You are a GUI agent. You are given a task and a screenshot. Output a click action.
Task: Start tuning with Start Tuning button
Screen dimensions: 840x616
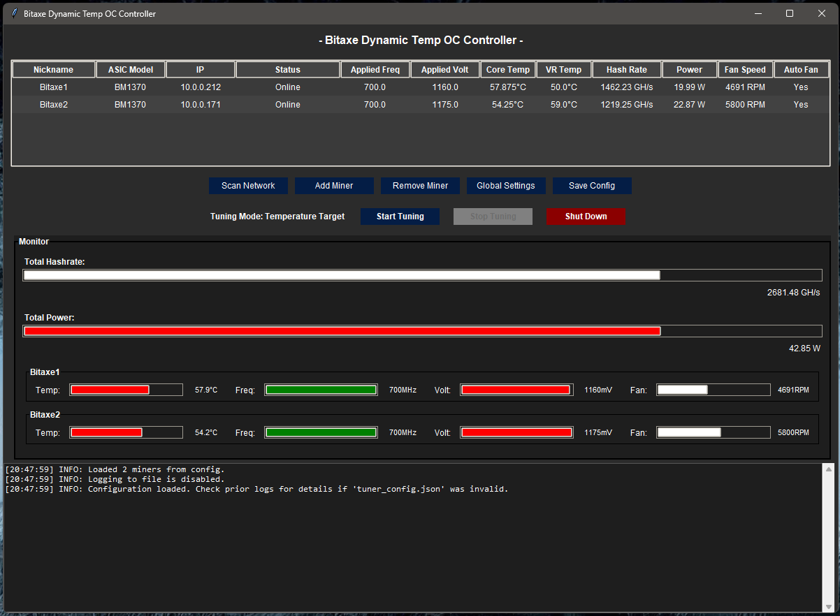pyautogui.click(x=400, y=217)
